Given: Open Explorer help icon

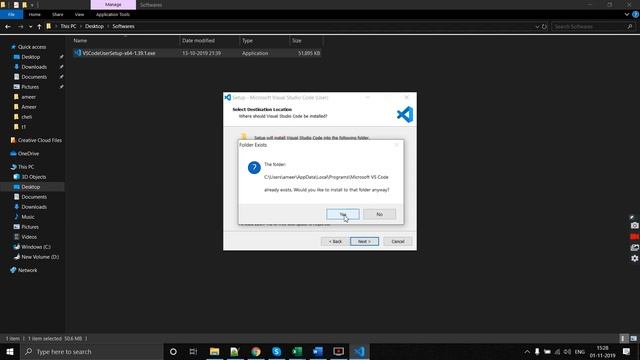Looking at the screenshot, I should pos(636,14).
